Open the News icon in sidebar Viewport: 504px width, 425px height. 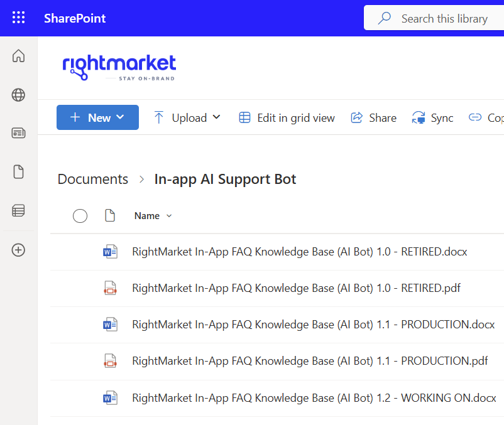19,133
